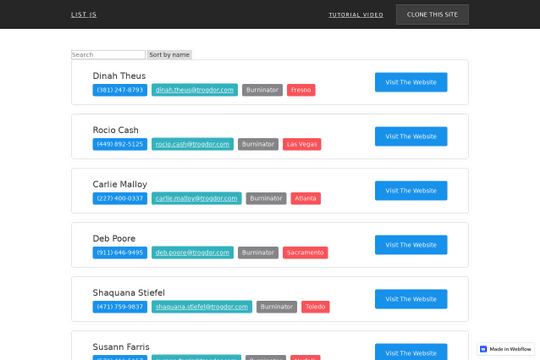
Task: Click the Burninator tag in Rocio Cash card
Action: 258,144
